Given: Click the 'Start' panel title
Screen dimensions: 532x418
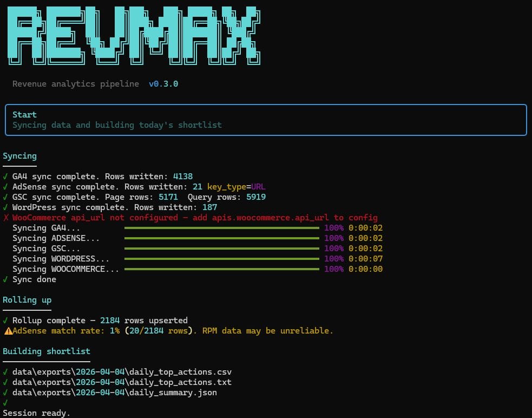Looking at the screenshot, I should pos(24,114).
